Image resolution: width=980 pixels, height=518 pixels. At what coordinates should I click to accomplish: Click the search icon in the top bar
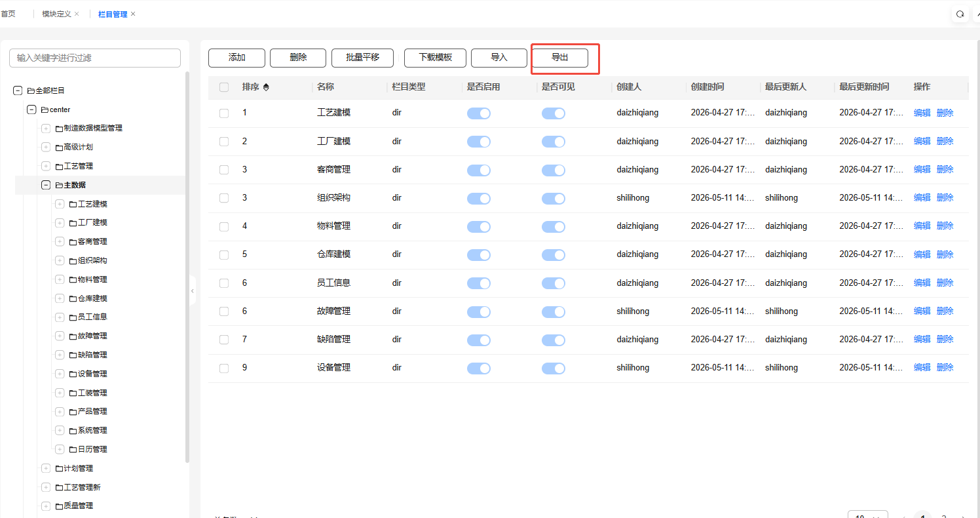[960, 14]
